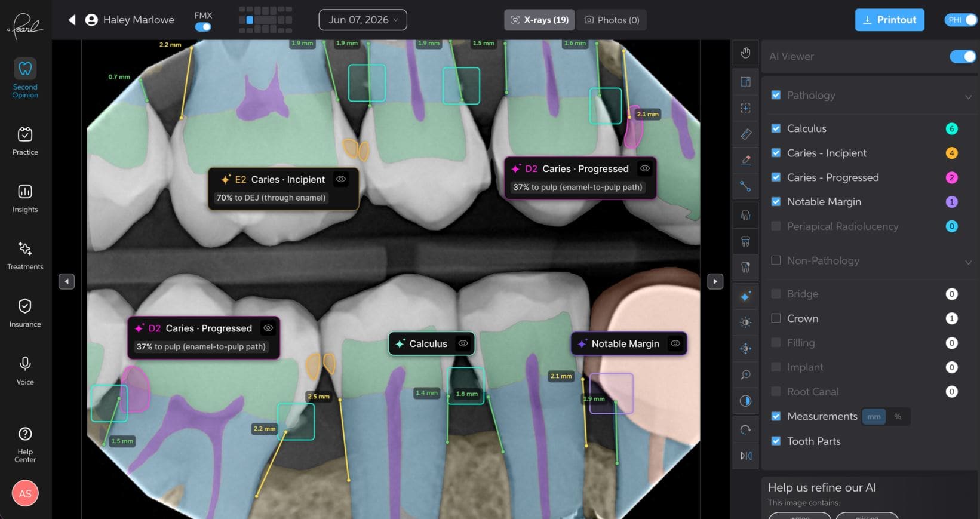Switch measurements to percent units
This screenshot has height=519, width=980.
[x=898, y=417]
